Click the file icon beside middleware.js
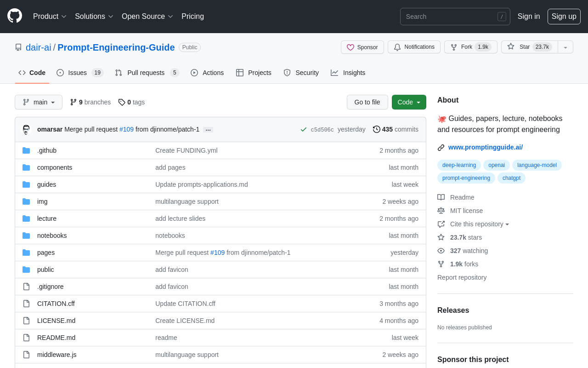This screenshot has height=368, width=588. pyautogui.click(x=26, y=355)
